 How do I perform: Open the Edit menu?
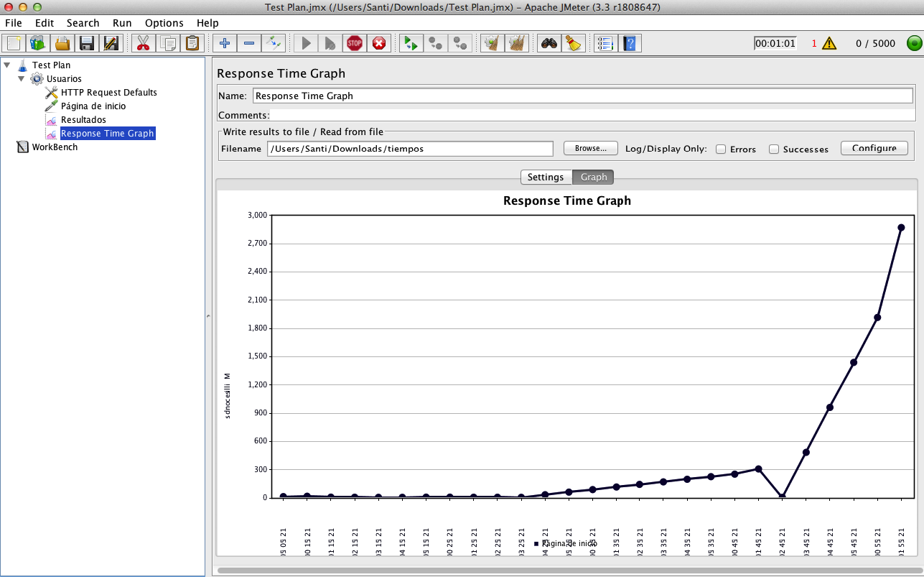coord(45,23)
